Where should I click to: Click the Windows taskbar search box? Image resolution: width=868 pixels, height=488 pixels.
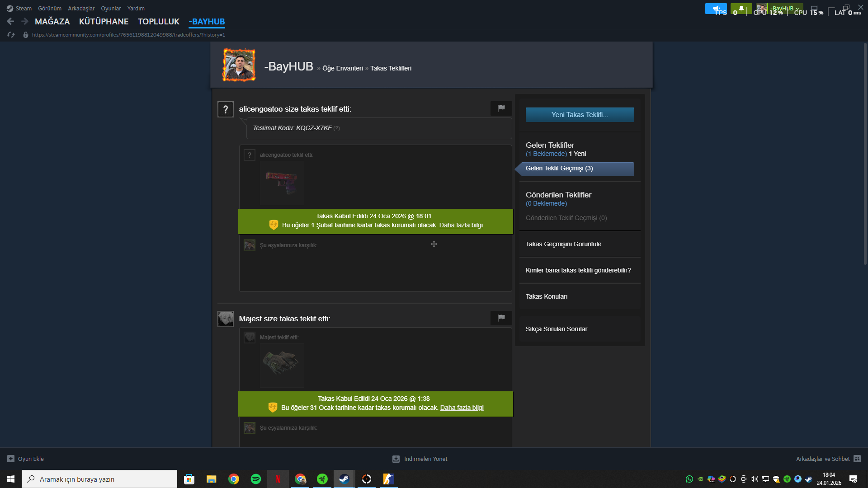click(99, 479)
